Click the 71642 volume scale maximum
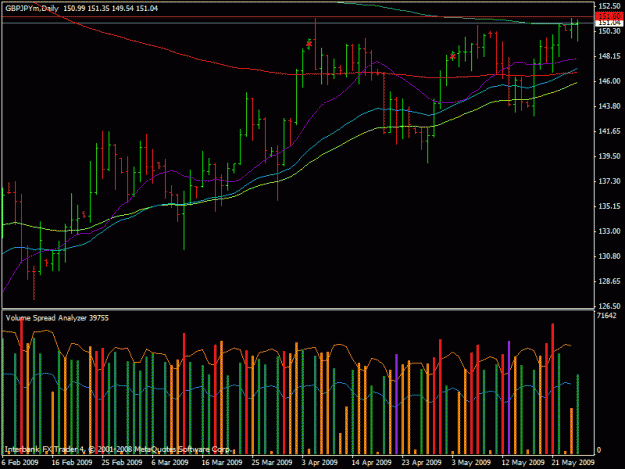The image size is (625, 469). (606, 316)
